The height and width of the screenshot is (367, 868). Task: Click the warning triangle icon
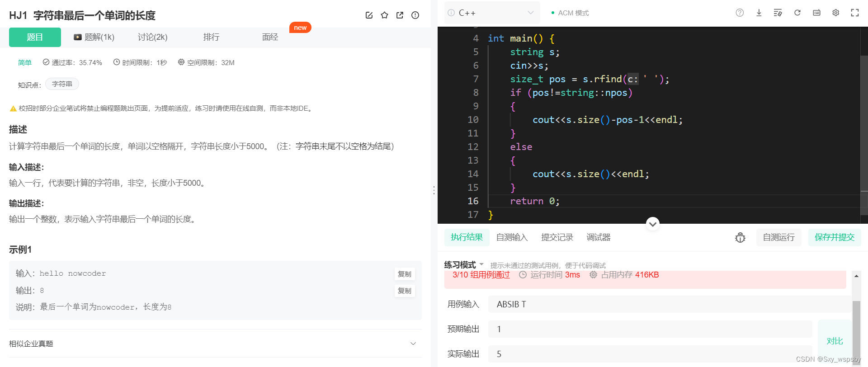[x=13, y=108]
